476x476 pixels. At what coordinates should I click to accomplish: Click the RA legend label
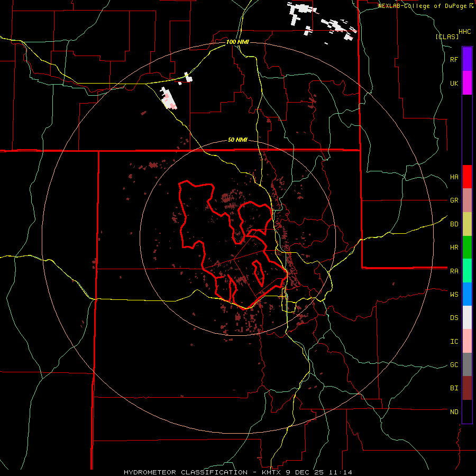click(454, 271)
